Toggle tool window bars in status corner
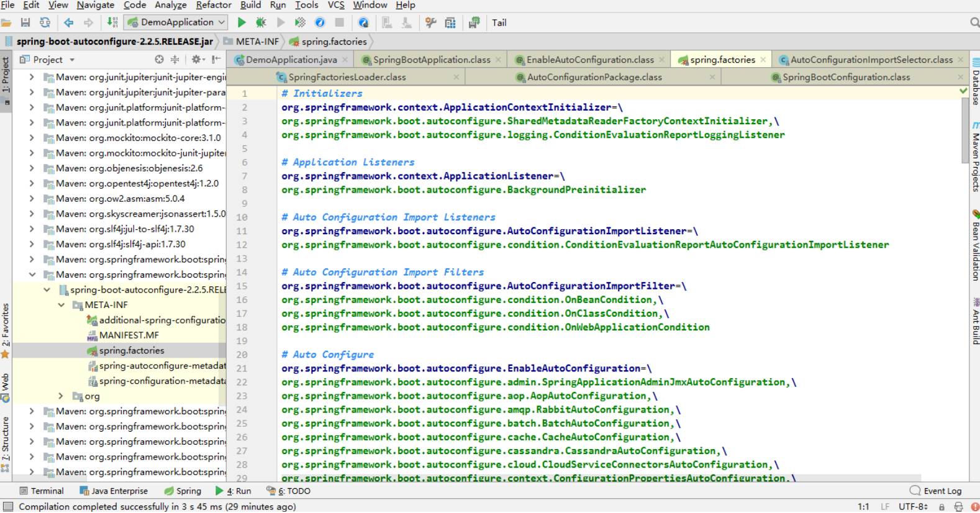The height and width of the screenshot is (513, 980). pos(7,507)
